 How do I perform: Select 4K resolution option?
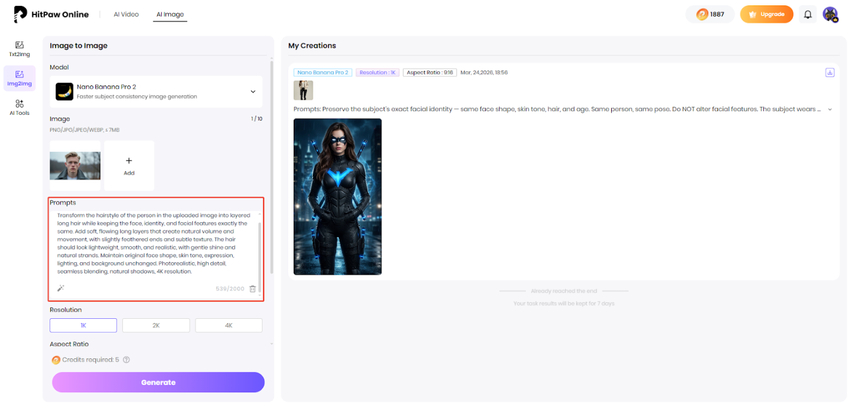tap(228, 325)
